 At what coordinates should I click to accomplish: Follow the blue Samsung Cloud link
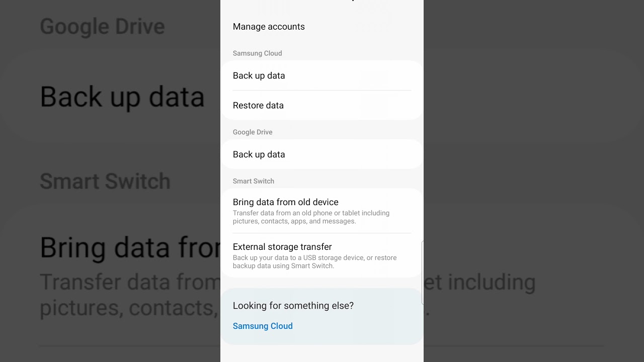tap(263, 326)
